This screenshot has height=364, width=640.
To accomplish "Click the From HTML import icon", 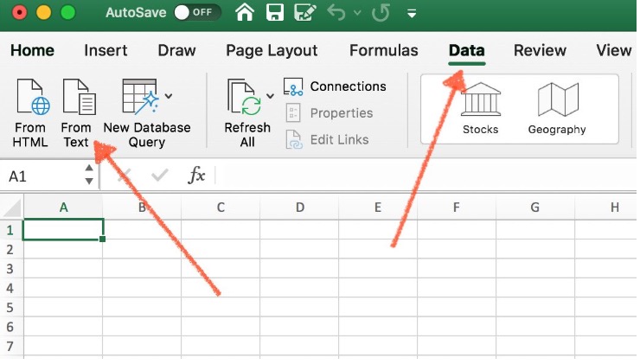I will (x=33, y=97).
